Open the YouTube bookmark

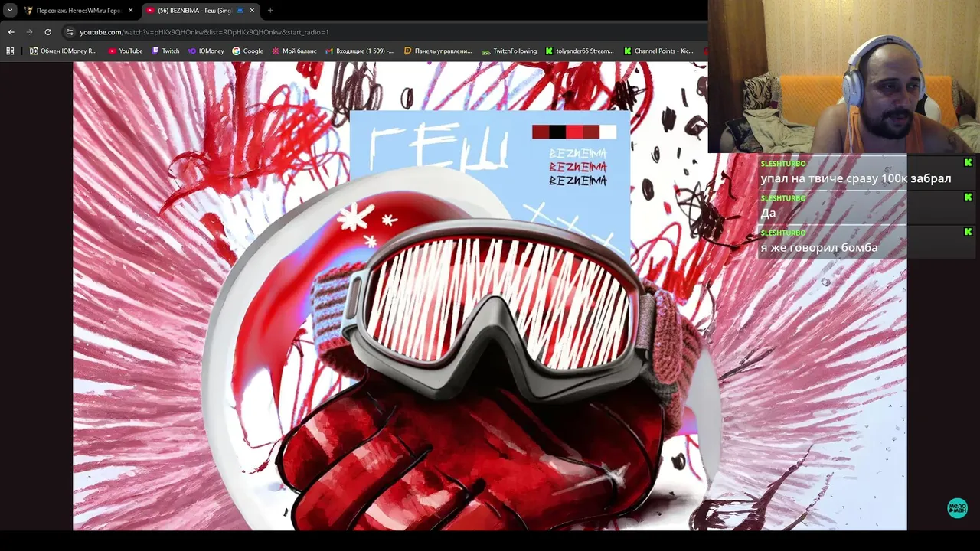126,51
